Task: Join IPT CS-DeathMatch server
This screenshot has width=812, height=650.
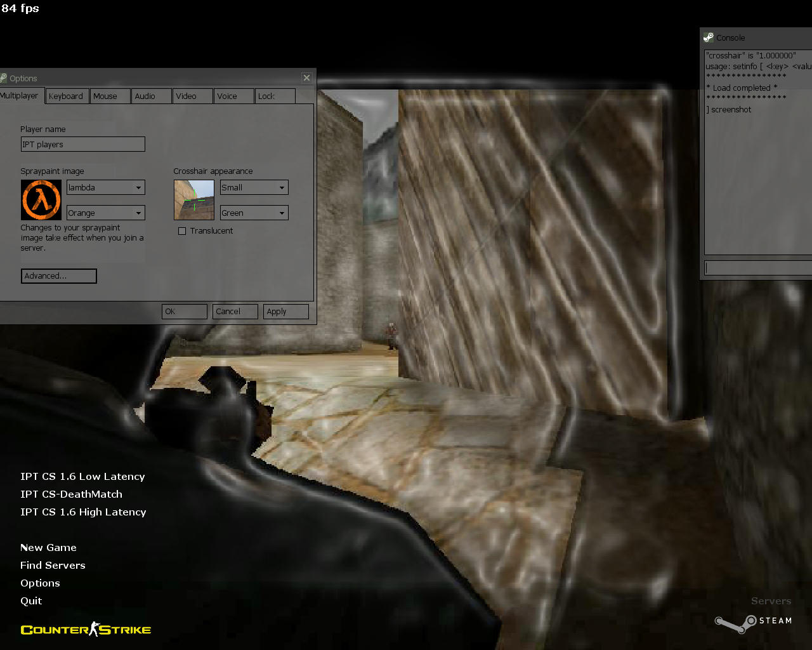Action: 71,494
